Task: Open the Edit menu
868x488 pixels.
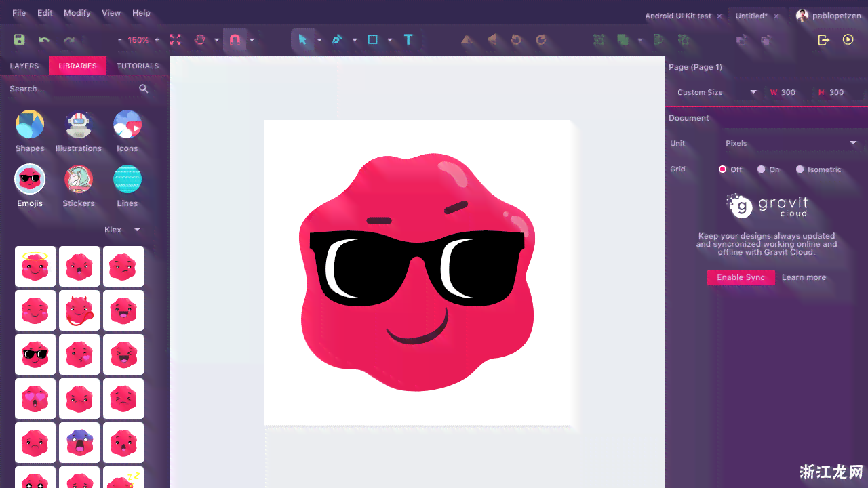Action: click(x=45, y=13)
